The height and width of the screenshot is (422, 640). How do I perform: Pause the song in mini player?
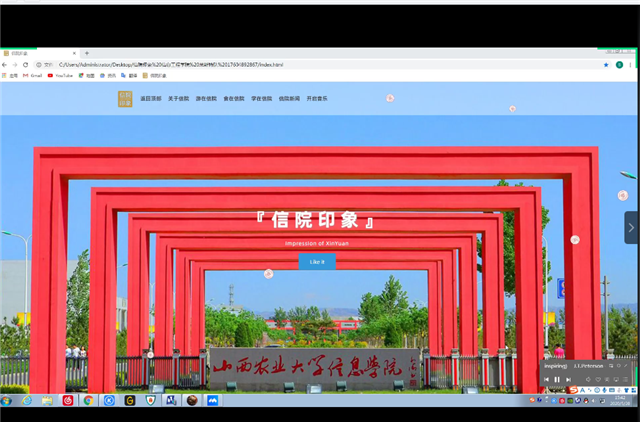[x=557, y=380]
